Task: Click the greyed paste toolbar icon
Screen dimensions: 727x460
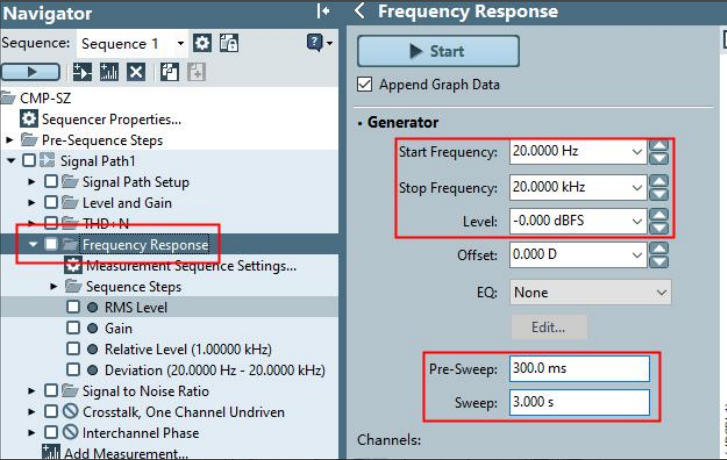Action: tap(196, 72)
